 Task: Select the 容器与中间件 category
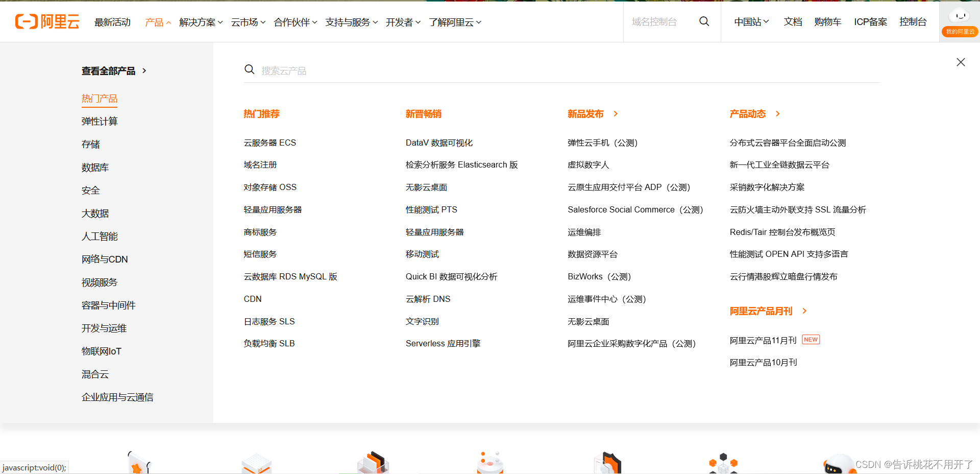[x=109, y=305]
